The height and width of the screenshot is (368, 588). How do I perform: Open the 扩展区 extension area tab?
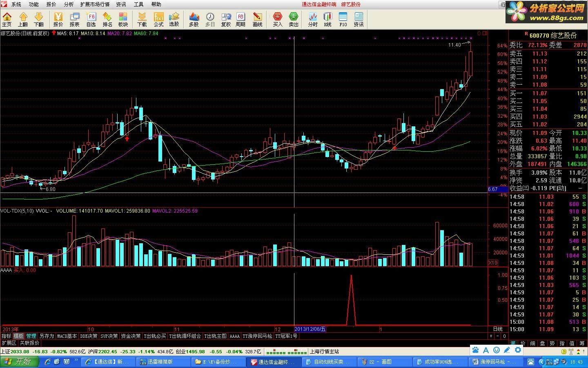click(9, 343)
